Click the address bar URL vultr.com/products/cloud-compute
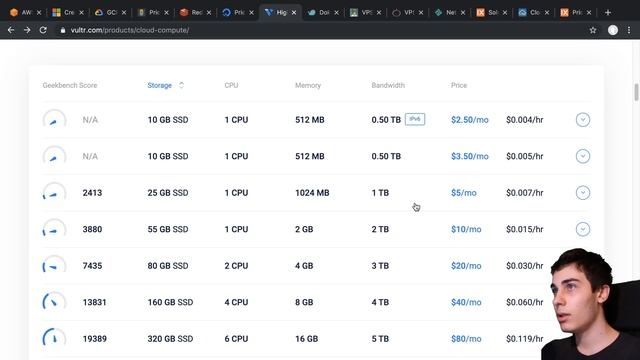 (x=130, y=30)
